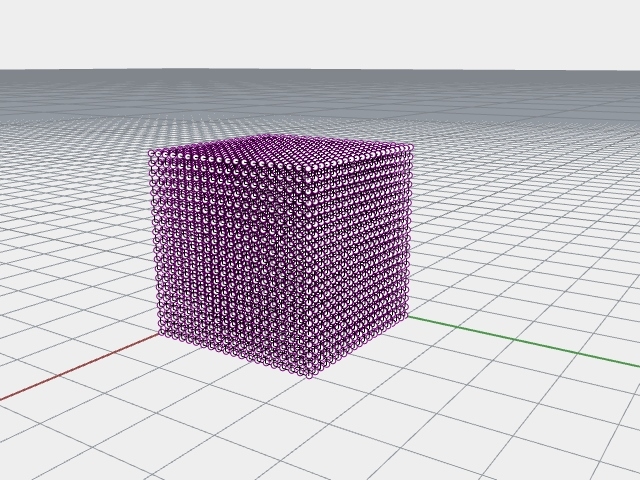Pick the cube's bottom-right corner sphere
The height and width of the screenshot is (480, 640).
tap(403, 320)
